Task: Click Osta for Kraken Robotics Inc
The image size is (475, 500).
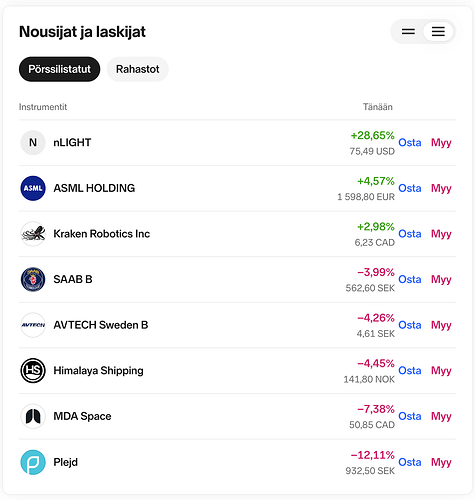Action: pos(410,234)
